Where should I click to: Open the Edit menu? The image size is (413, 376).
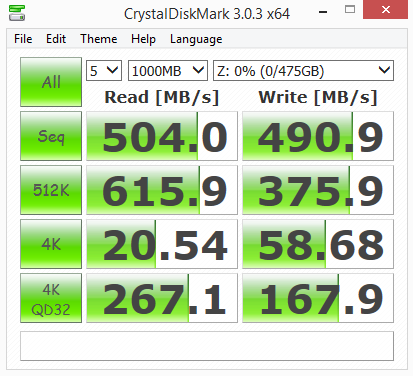pos(56,39)
